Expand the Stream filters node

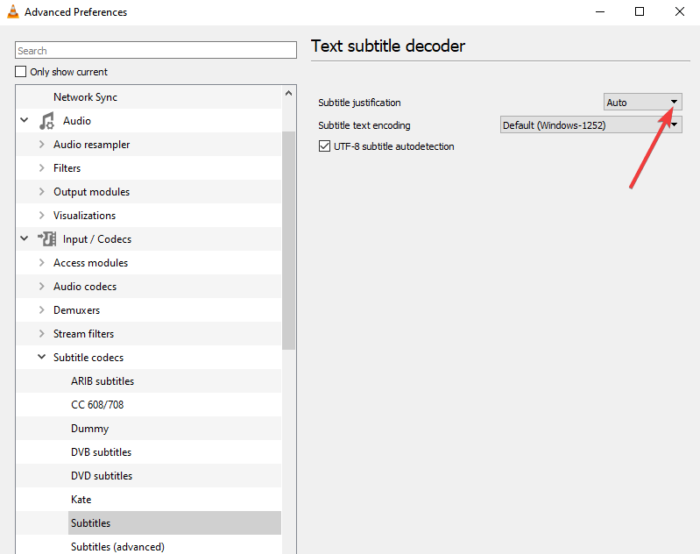[x=42, y=333]
